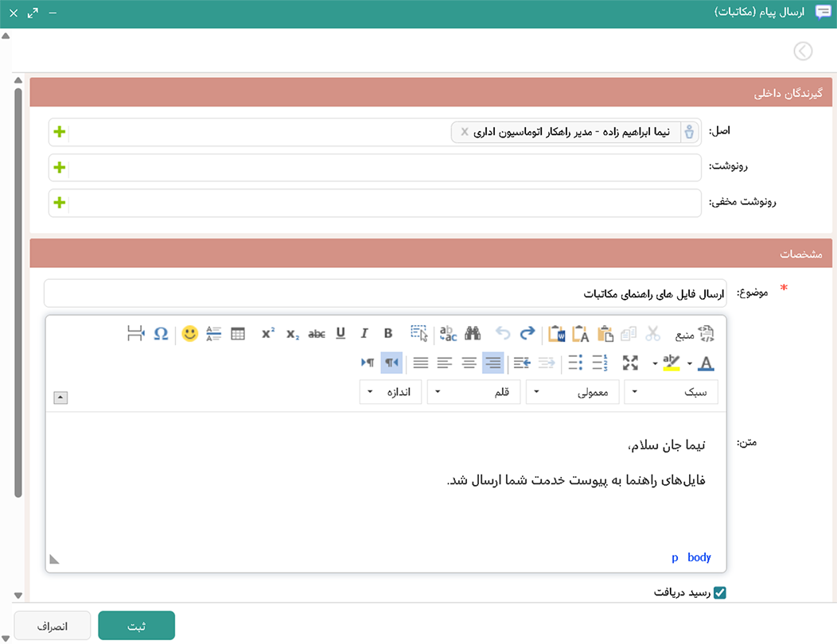
Task: Click the موضوع subject input field
Action: point(385,293)
